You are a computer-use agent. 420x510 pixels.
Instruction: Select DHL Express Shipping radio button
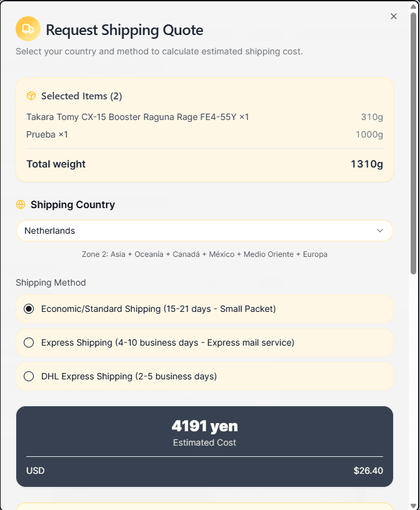point(29,376)
